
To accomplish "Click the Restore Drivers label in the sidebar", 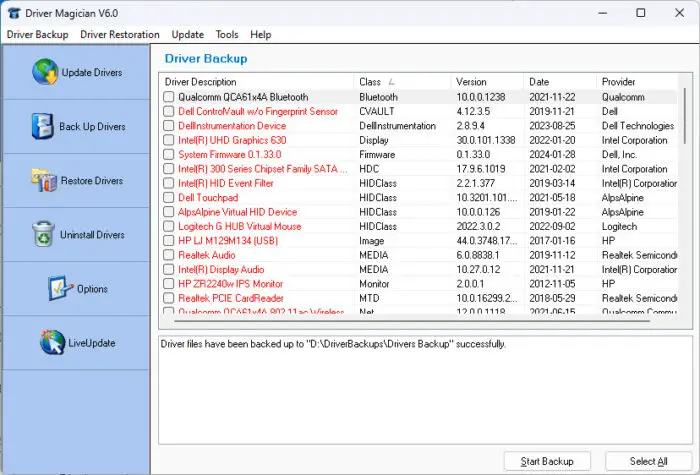I will [x=92, y=180].
